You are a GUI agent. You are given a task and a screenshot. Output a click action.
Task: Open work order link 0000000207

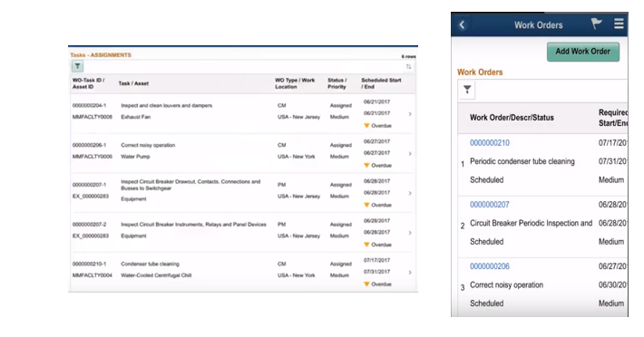(x=490, y=205)
